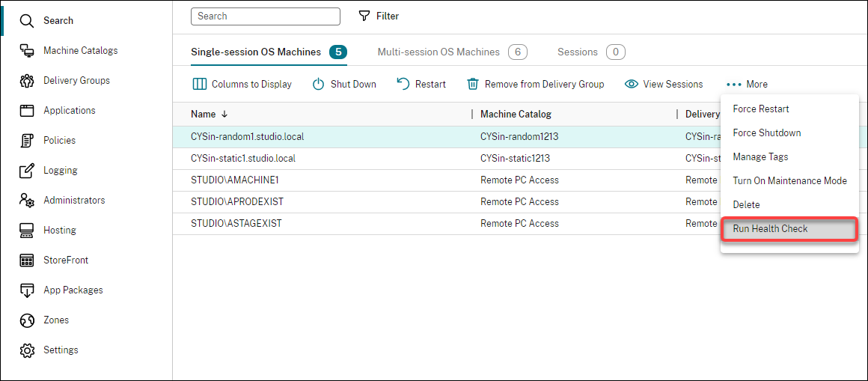The image size is (868, 381).
Task: Open App Packages in the sidebar
Action: [x=73, y=290]
